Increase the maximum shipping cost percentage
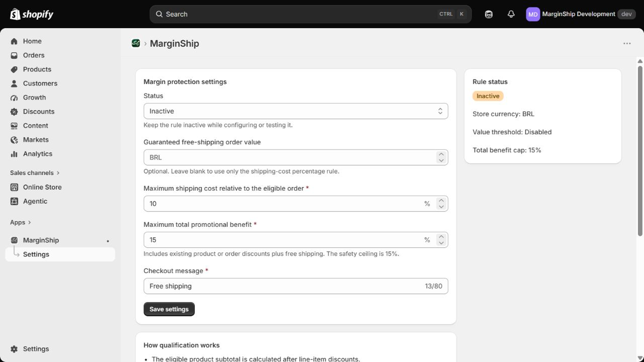This screenshot has width=644, height=362. click(x=441, y=200)
